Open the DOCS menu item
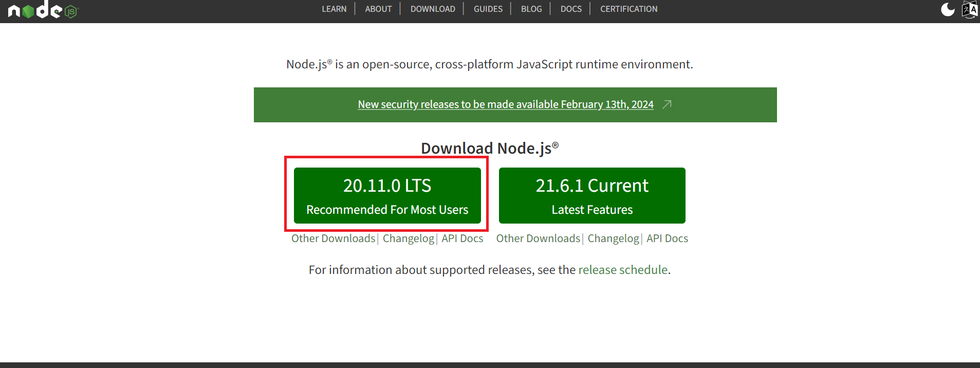The height and width of the screenshot is (368, 980). pos(571,9)
